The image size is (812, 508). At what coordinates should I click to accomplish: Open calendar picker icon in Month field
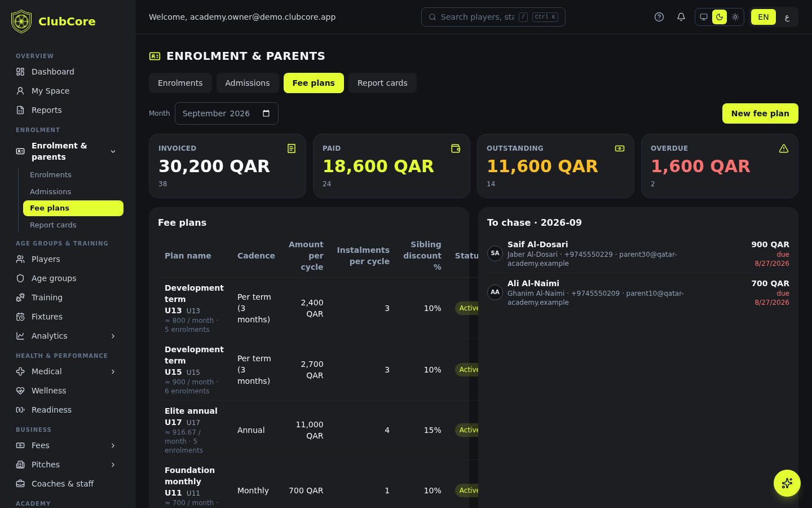point(266,113)
